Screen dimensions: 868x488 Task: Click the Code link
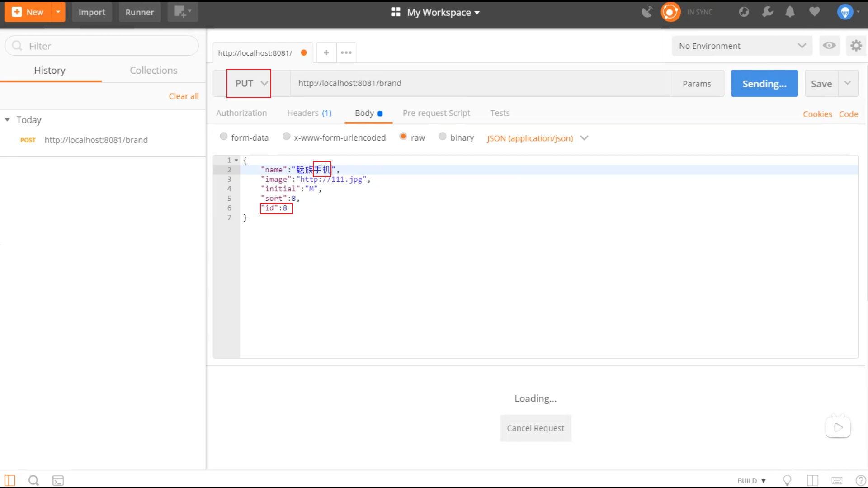tap(849, 114)
